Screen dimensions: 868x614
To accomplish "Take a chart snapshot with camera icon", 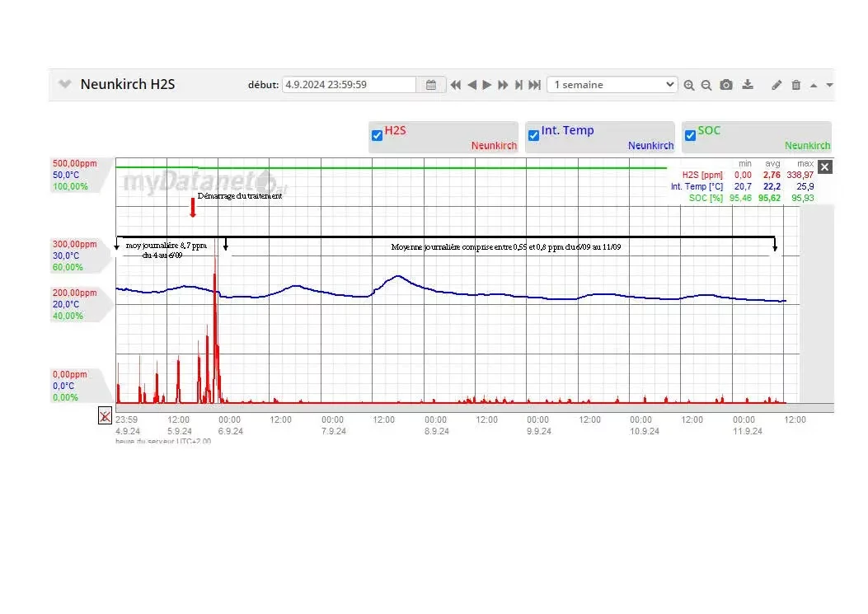I will coord(726,85).
